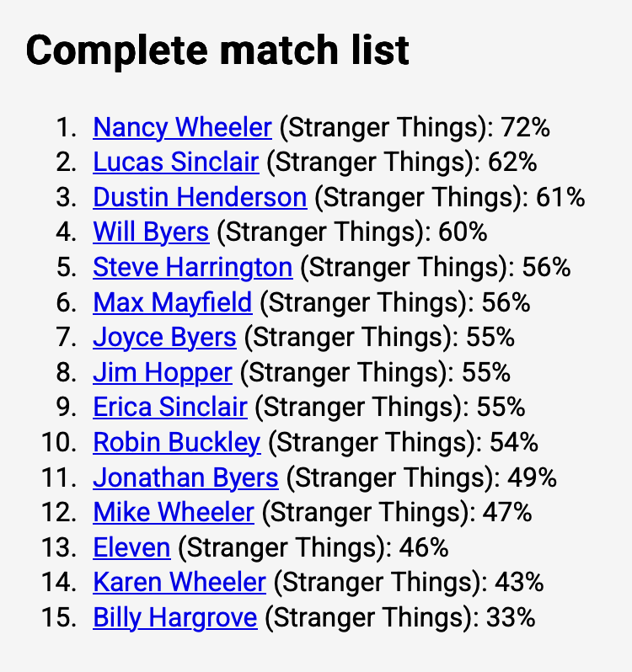Open the Max Mayfield link
Viewport: 632px width, 672px height.
tap(172, 302)
